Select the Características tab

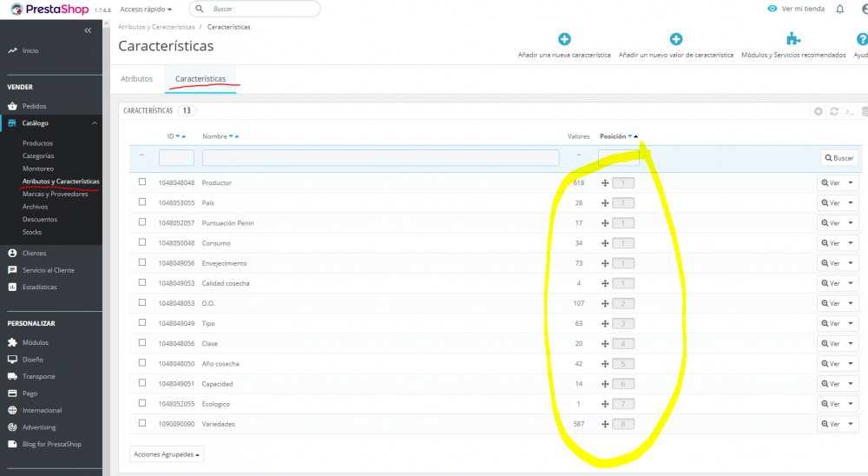[x=201, y=79]
